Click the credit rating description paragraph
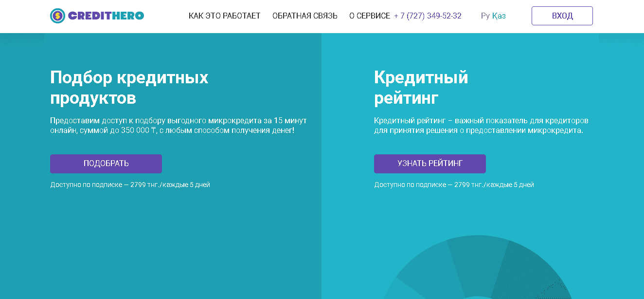This screenshot has width=644, height=299. [x=481, y=126]
